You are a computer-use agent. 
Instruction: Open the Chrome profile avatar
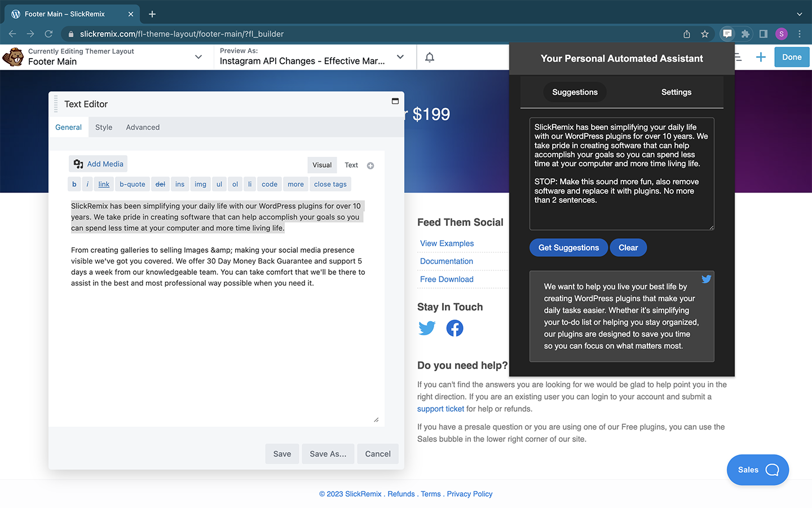(x=782, y=34)
